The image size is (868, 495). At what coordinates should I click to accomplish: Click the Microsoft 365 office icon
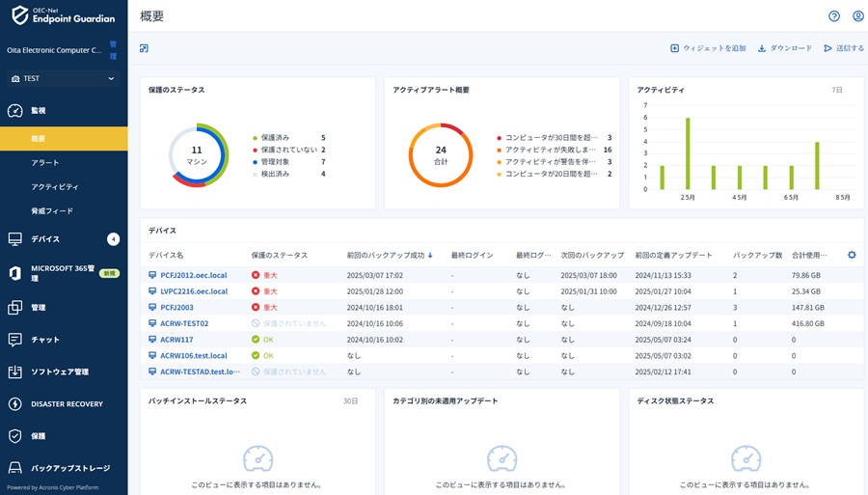tap(14, 273)
